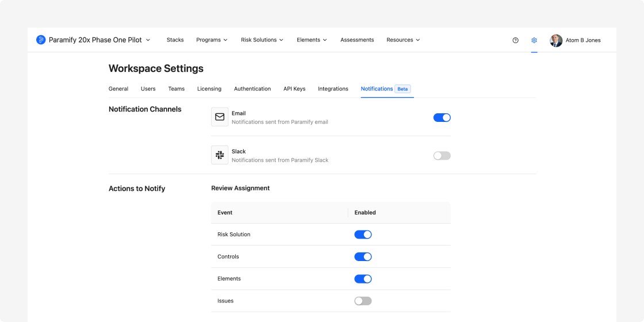The width and height of the screenshot is (644, 322).
Task: Expand the Resources menu
Action: [x=403, y=40]
